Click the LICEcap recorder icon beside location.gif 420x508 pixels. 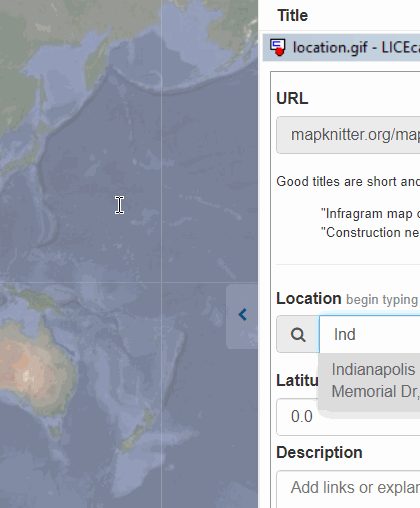pos(278,47)
